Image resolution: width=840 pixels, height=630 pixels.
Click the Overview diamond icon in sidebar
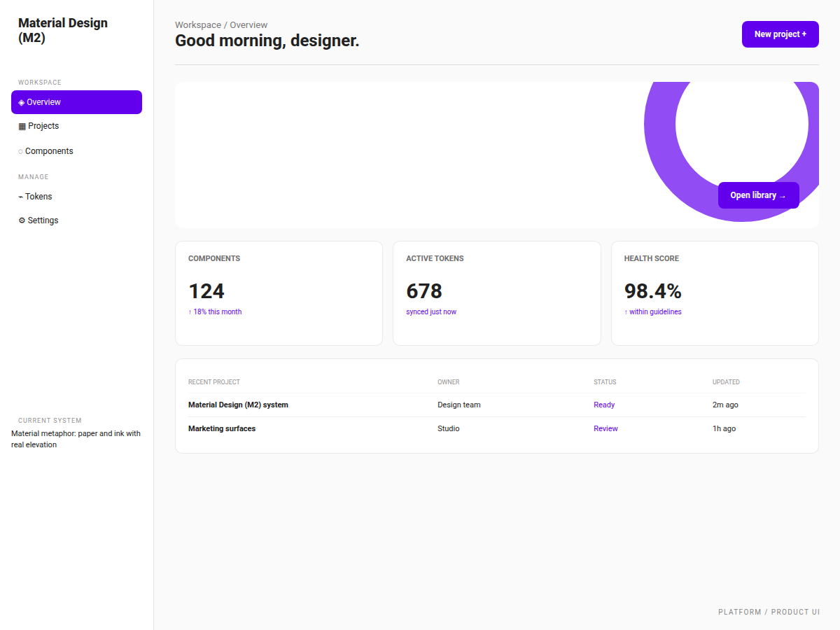(x=22, y=102)
